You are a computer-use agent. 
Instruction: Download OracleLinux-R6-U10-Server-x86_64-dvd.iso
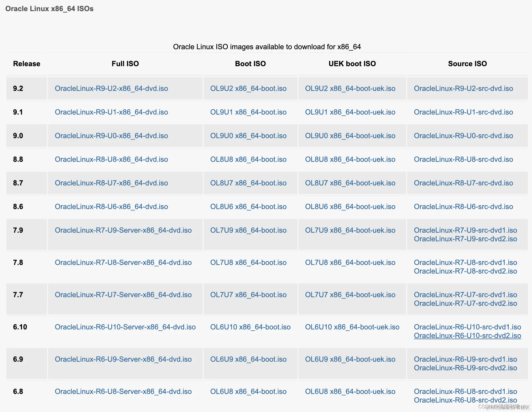tap(125, 327)
